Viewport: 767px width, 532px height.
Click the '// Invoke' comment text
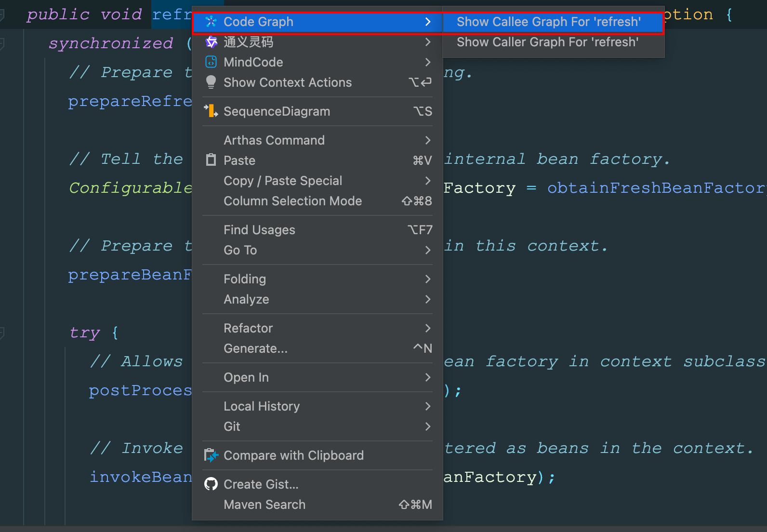136,448
